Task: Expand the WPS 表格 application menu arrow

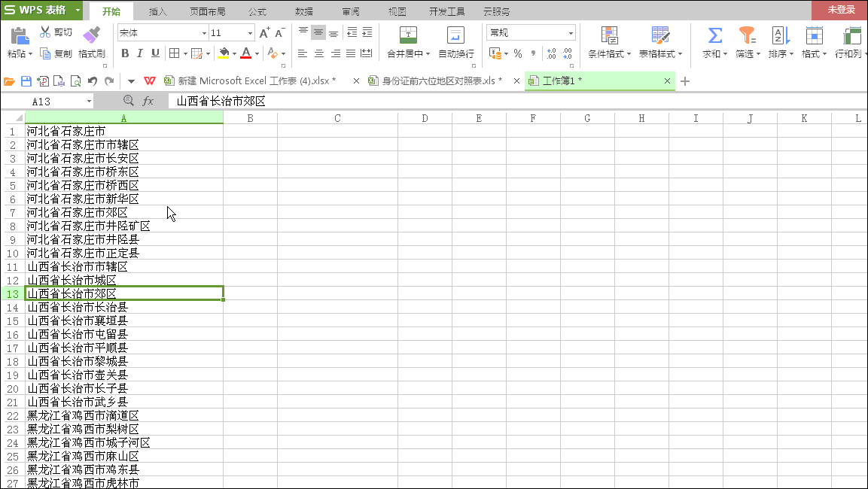Action: click(x=78, y=10)
